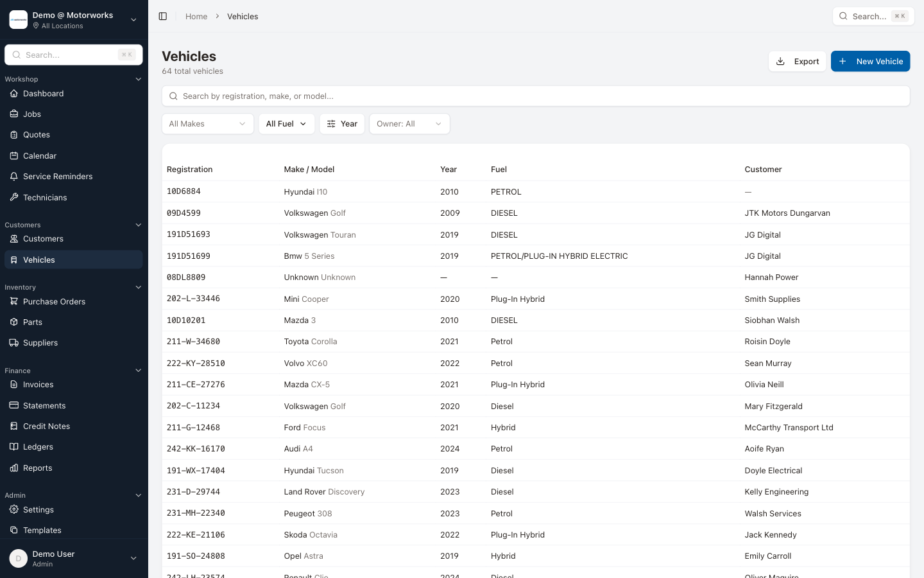
Task: Open the Jobs section from the sidebar
Action: point(32,114)
